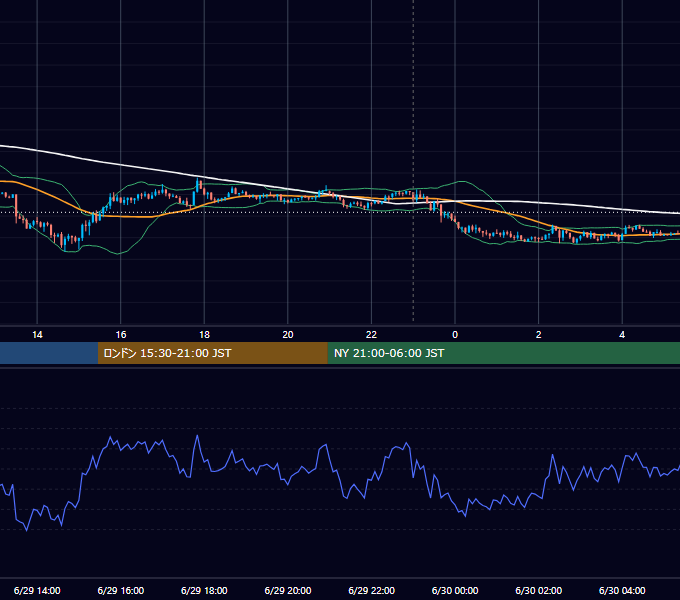This screenshot has width=680, height=600.
Task: Select the 0 hour label on price chart
Action: coord(455,335)
